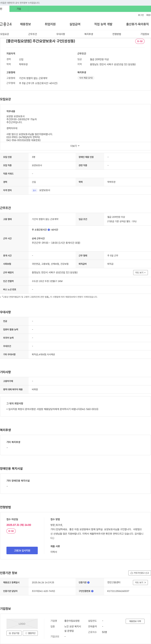
Task: Select company name 좋은아침요양원 in 기업정보
Action: coord(72,621)
